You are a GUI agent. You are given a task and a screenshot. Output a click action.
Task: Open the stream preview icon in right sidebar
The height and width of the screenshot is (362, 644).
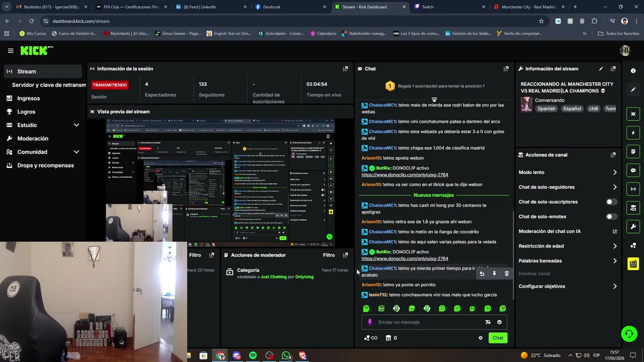click(x=633, y=114)
